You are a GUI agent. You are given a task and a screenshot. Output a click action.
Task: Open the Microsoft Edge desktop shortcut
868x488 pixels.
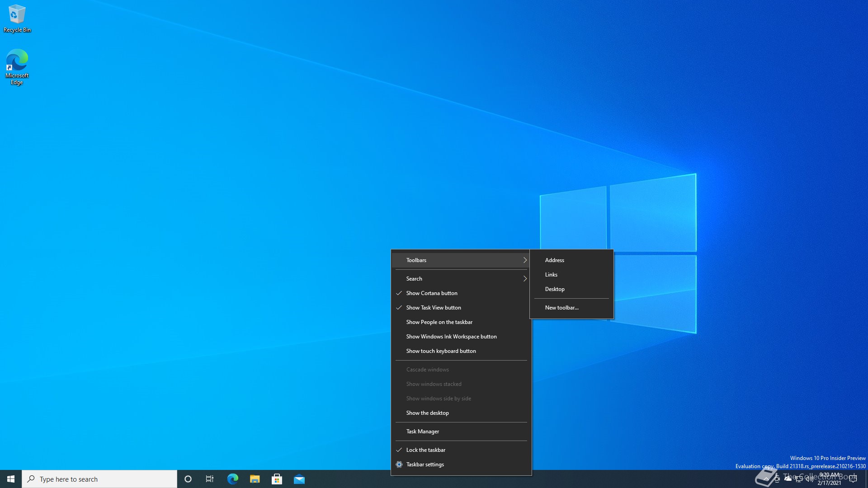(17, 66)
